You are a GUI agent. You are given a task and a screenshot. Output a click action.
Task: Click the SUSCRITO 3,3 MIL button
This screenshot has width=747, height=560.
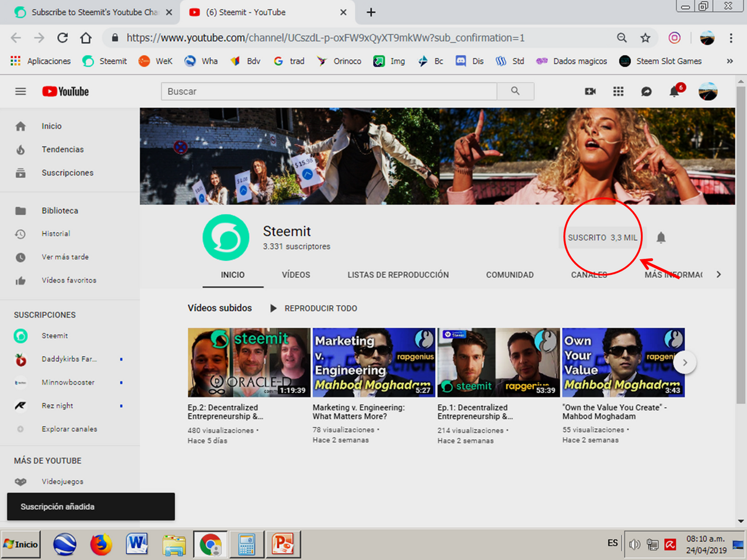click(602, 237)
